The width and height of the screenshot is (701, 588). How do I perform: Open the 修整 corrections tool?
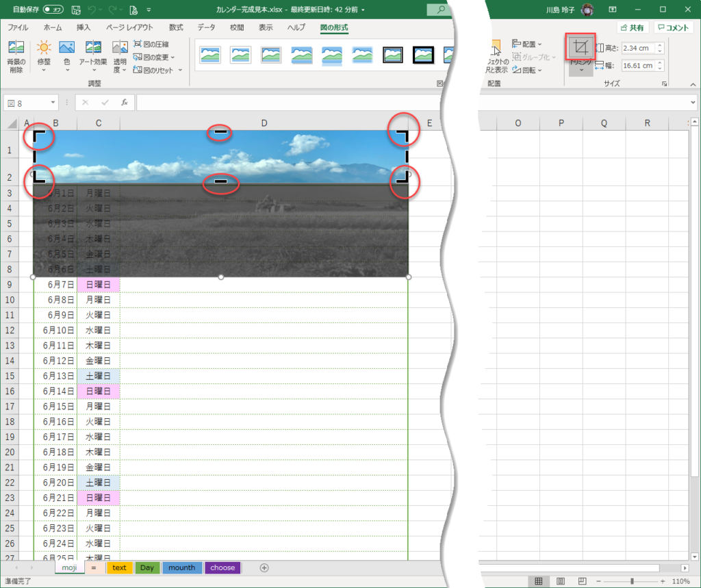click(x=44, y=56)
